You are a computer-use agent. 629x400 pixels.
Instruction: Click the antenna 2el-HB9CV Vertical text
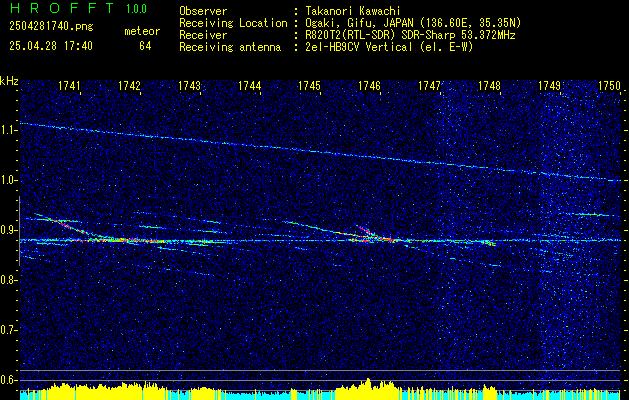pyautogui.click(x=387, y=47)
